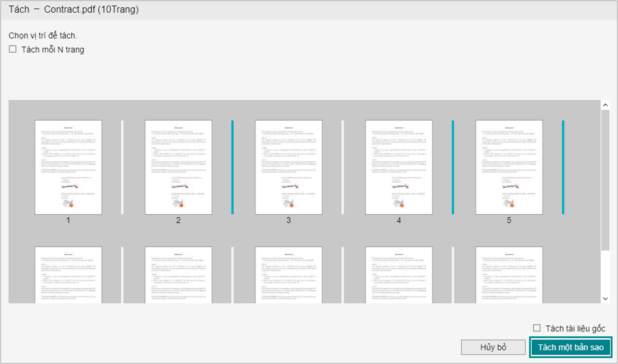This screenshot has width=618, height=364.
Task: Remove split marker between pages 2 and 3
Action: 233,167
